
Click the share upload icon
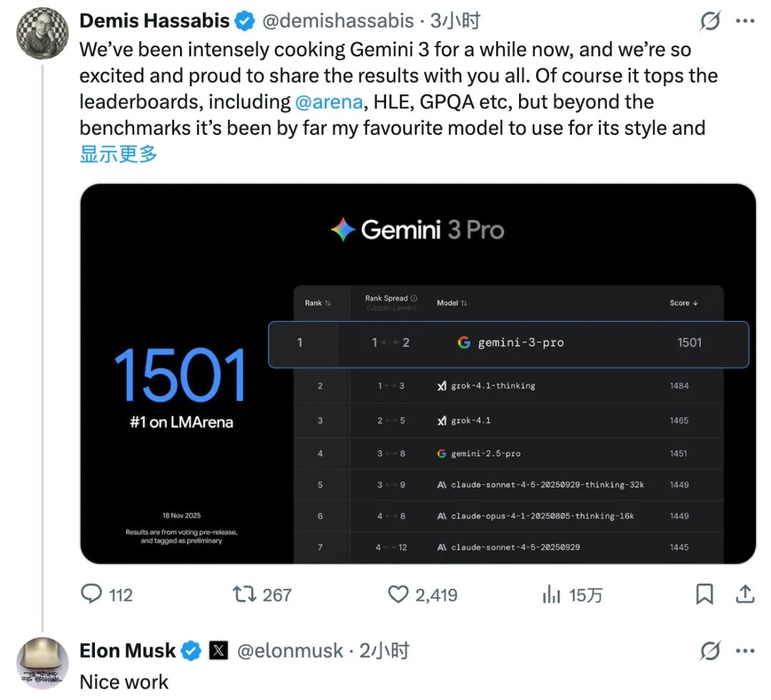745,594
